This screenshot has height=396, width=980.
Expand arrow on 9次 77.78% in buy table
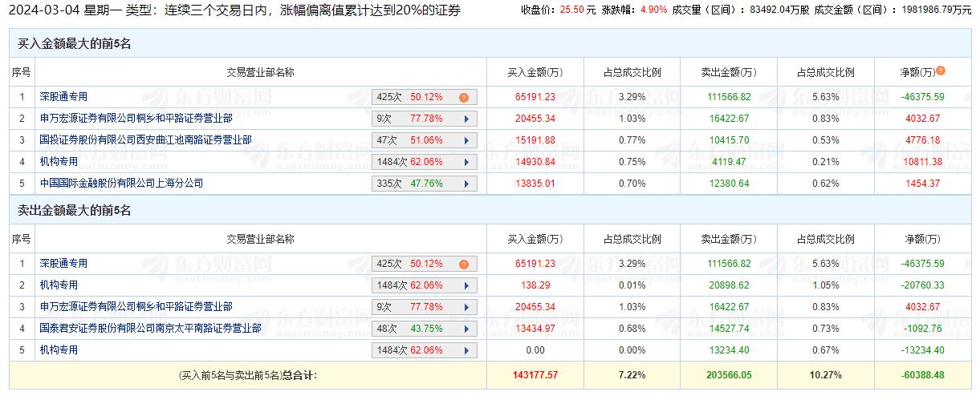pyautogui.click(x=466, y=119)
